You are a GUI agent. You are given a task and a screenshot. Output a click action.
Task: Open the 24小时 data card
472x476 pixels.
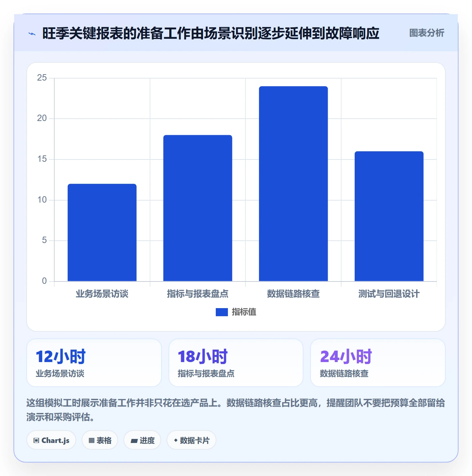click(378, 363)
